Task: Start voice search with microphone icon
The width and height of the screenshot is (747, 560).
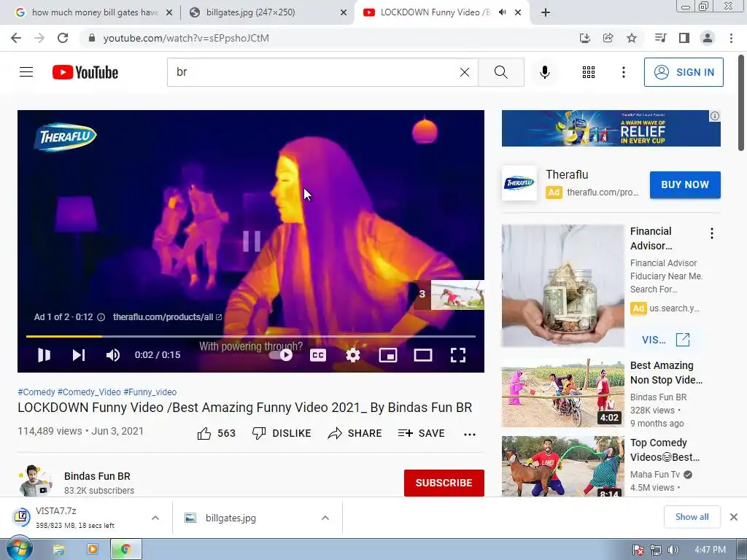Action: [x=544, y=72]
